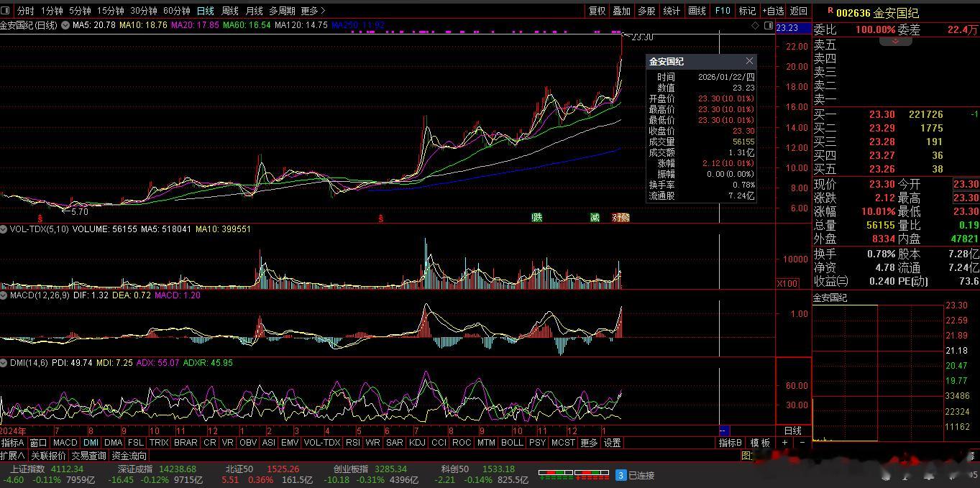Switch to the 指标B group
Viewport: 980px width, 488px height.
click(x=731, y=443)
